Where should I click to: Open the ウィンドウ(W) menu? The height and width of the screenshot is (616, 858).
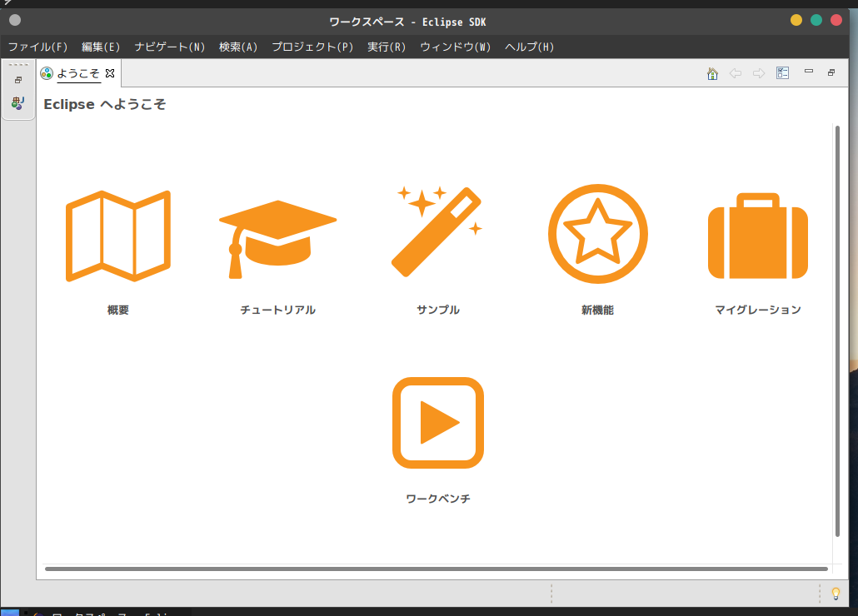[x=456, y=47]
